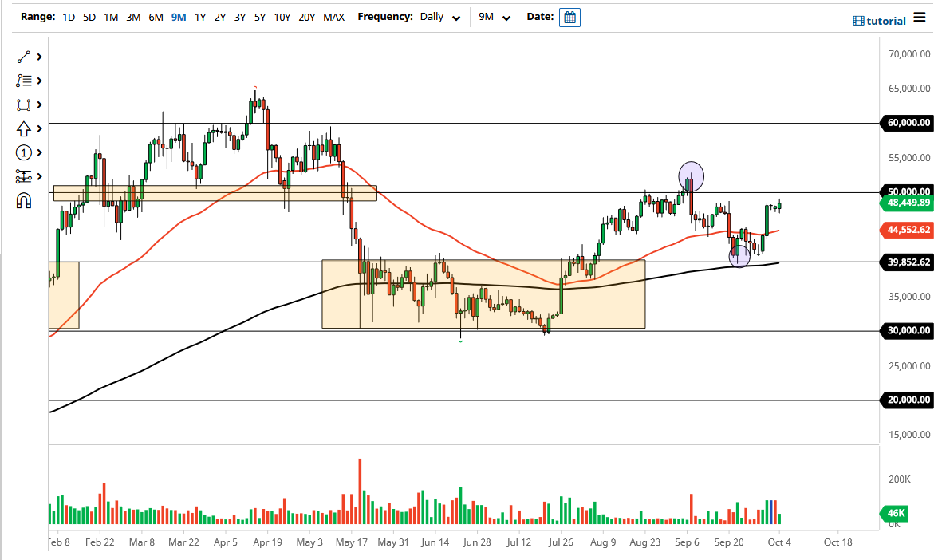Open the date calendar picker
Screen dimensions: 938x560
coord(569,18)
